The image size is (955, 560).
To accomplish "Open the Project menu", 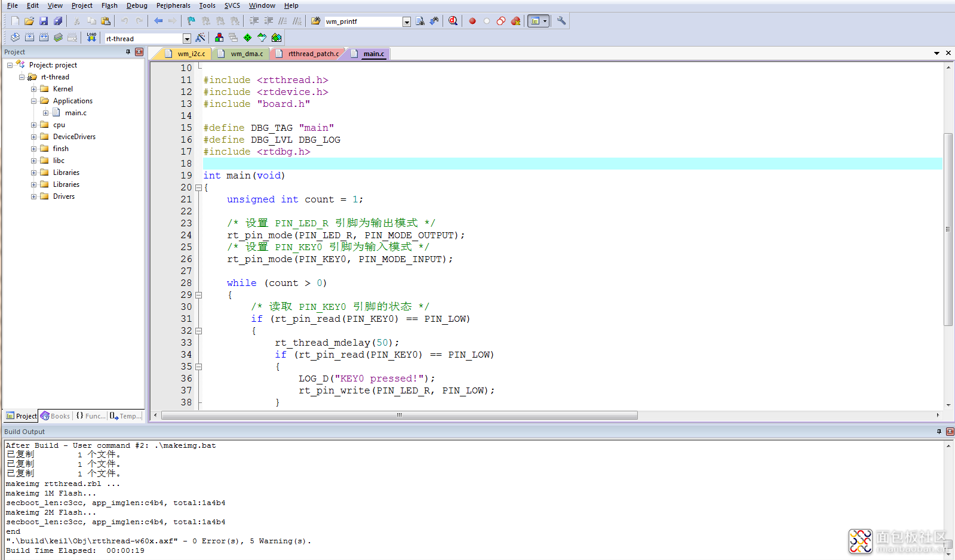I will [82, 5].
